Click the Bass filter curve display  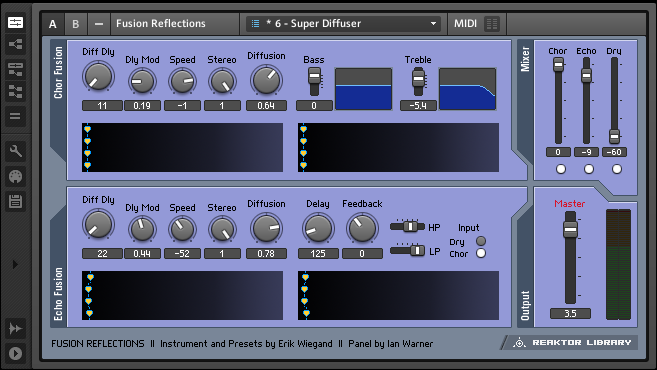(x=363, y=89)
